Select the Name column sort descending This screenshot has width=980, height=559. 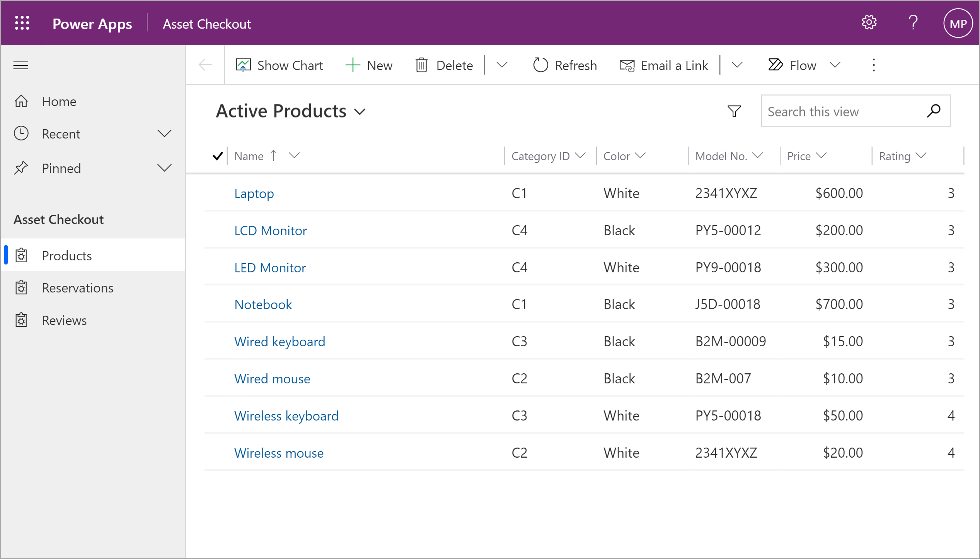click(293, 156)
